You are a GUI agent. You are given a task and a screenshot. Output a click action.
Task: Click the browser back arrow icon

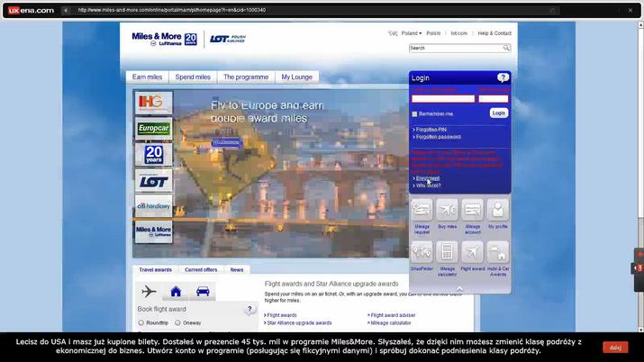coord(66,10)
